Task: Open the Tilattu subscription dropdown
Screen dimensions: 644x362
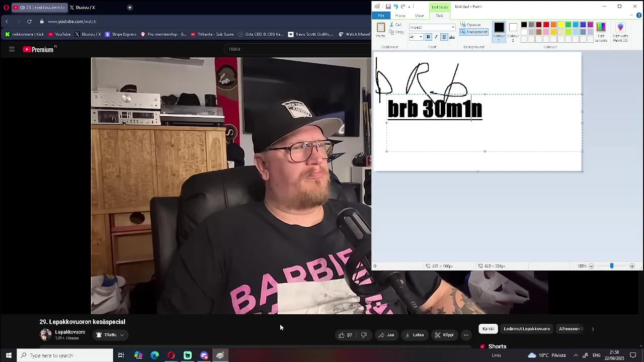Action: click(x=110, y=335)
